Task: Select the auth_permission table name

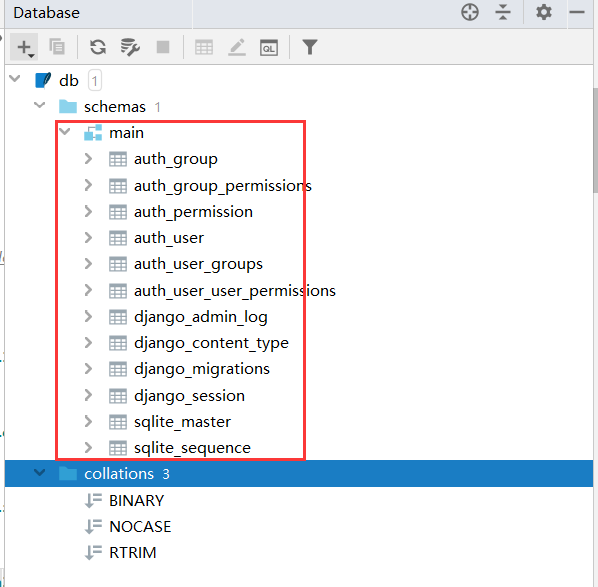Action: point(193,212)
